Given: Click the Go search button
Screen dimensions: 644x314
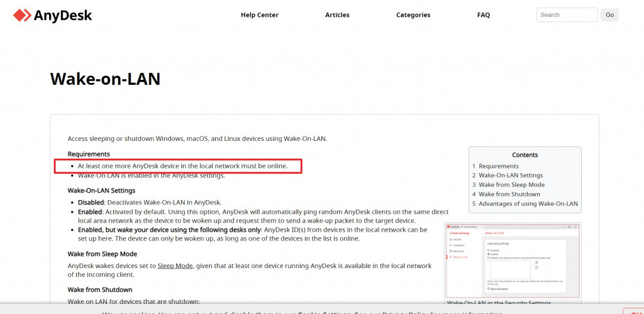Looking at the screenshot, I should click(609, 15).
